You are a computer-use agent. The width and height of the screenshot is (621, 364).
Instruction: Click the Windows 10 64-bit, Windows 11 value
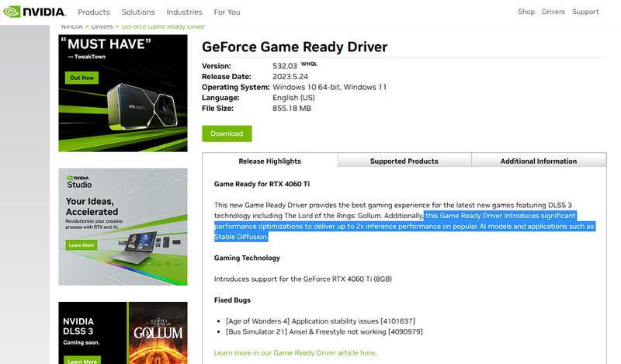click(x=329, y=87)
